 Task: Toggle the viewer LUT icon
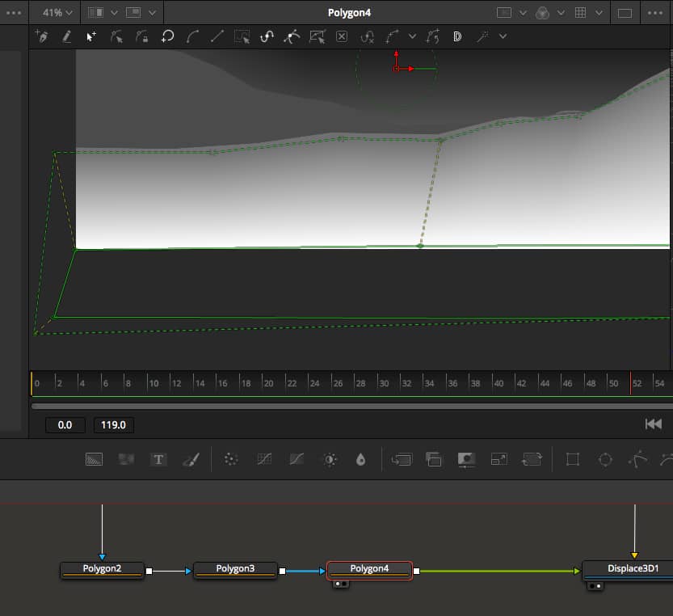click(x=504, y=12)
